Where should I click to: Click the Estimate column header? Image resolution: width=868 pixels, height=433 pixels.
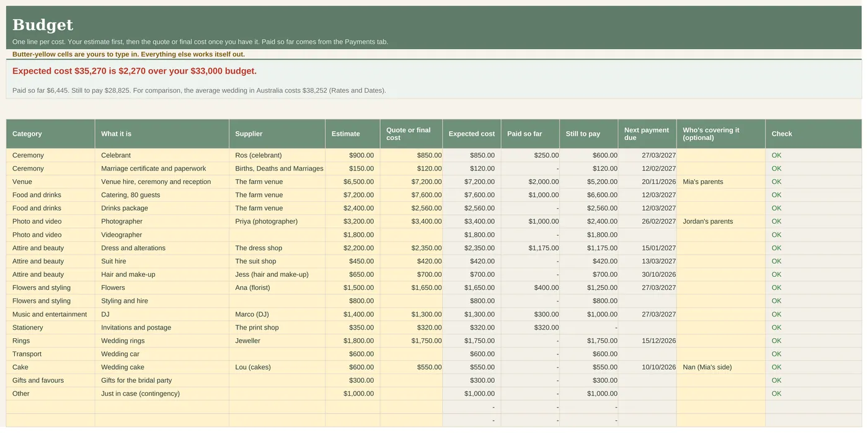[x=353, y=134]
